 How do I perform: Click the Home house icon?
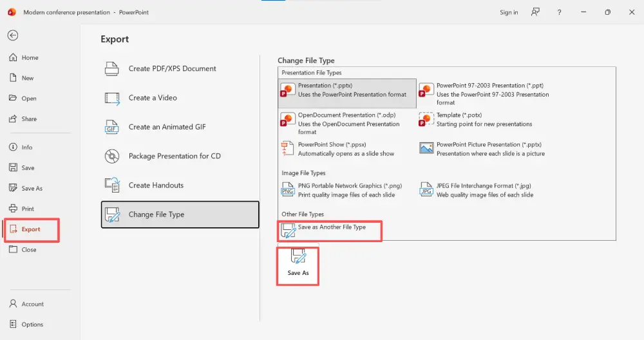pyautogui.click(x=13, y=57)
